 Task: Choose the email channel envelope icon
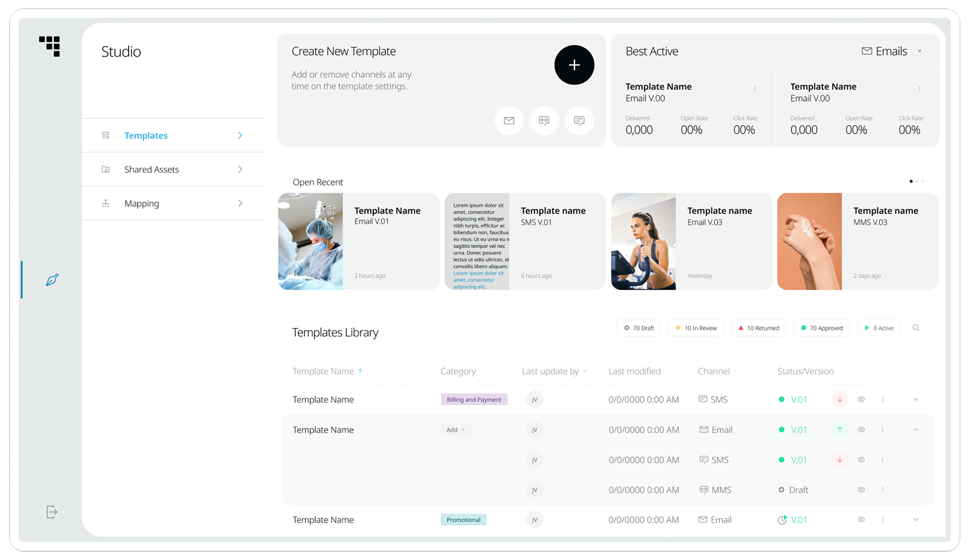point(509,120)
